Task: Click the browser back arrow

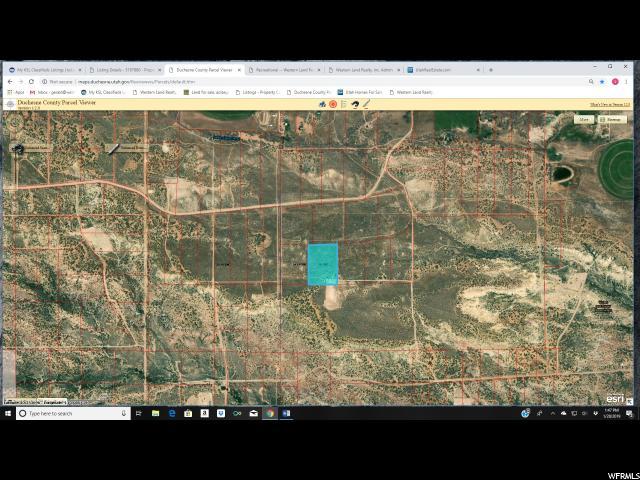Action: (x=10, y=82)
